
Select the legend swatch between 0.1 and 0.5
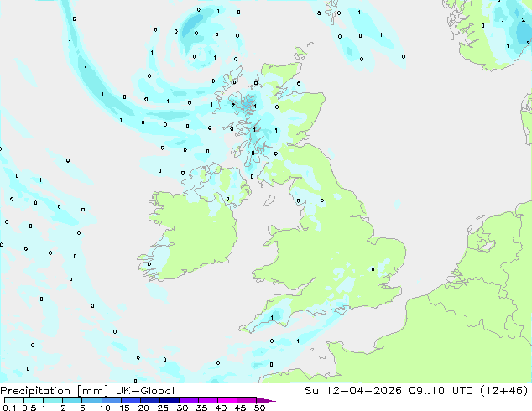pyautogui.click(x=14, y=400)
